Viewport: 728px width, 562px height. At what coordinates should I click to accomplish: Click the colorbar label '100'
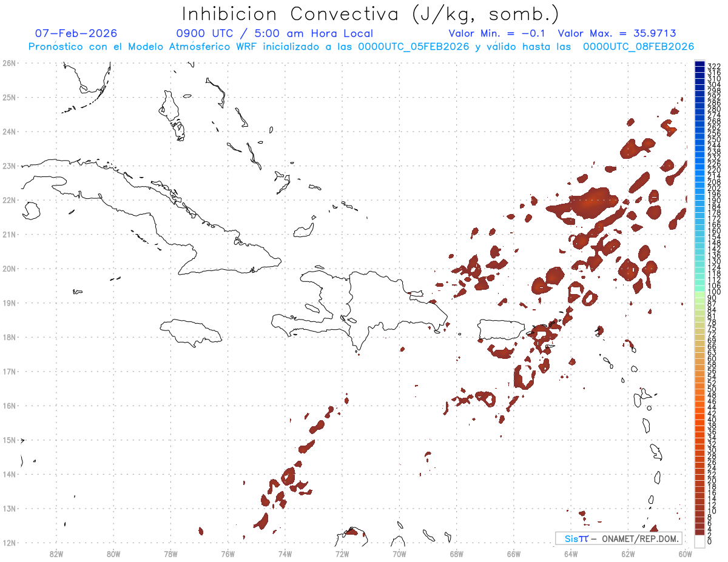714,293
